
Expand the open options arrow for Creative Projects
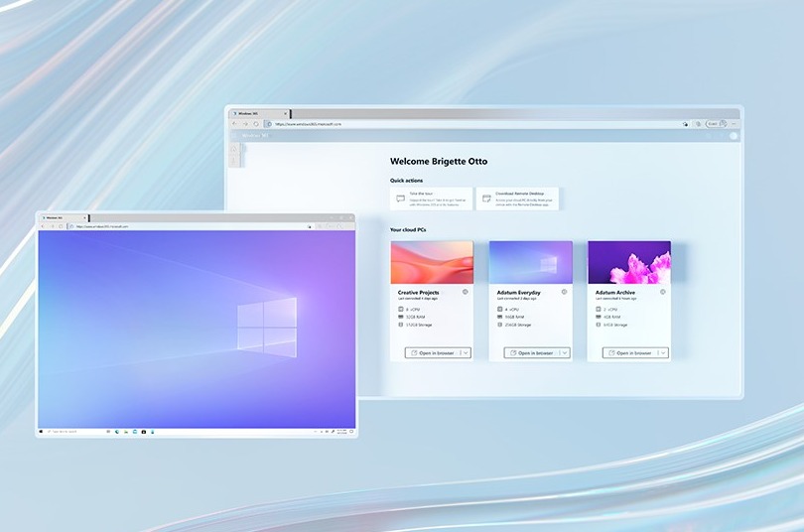(x=466, y=353)
